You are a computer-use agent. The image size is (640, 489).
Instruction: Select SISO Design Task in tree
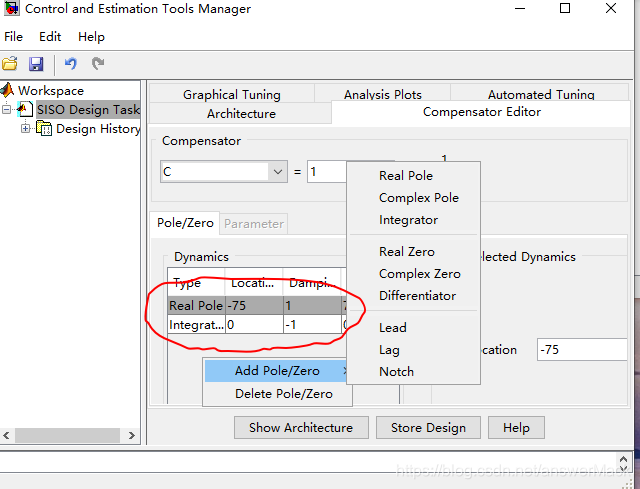88,109
